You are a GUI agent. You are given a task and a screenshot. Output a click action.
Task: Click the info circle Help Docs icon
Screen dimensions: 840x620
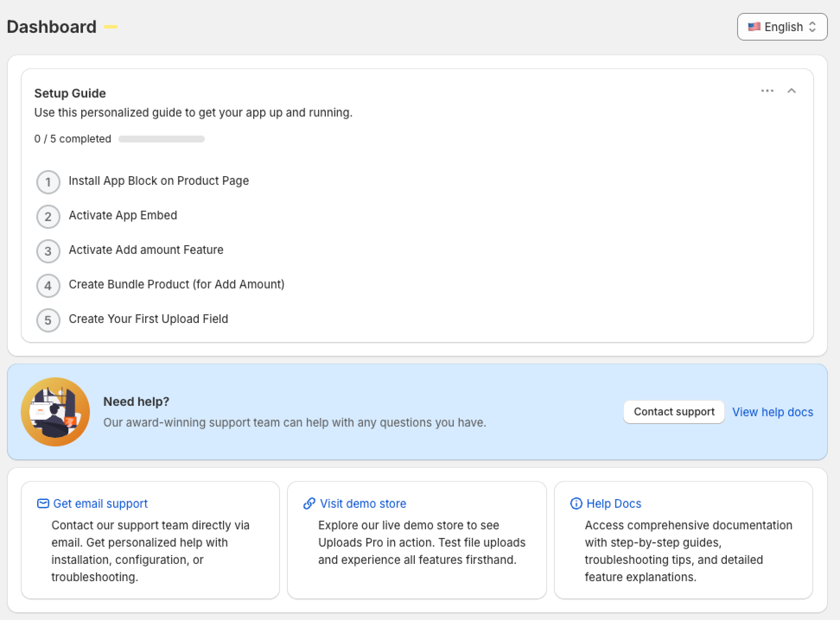pyautogui.click(x=576, y=503)
